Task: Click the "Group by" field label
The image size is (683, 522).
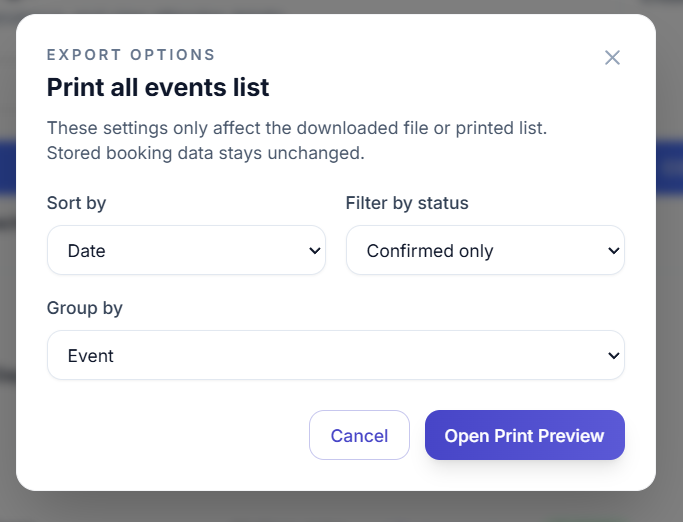Action: click(x=85, y=308)
